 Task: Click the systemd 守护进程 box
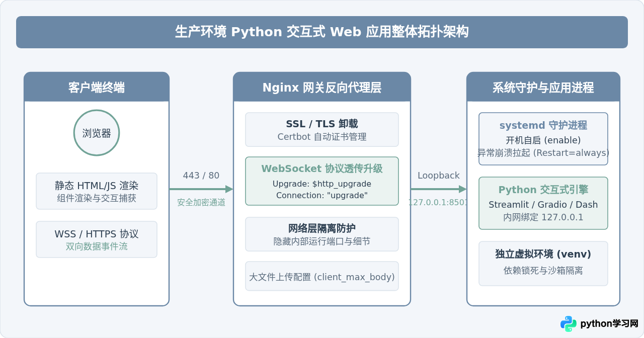pyautogui.click(x=543, y=139)
